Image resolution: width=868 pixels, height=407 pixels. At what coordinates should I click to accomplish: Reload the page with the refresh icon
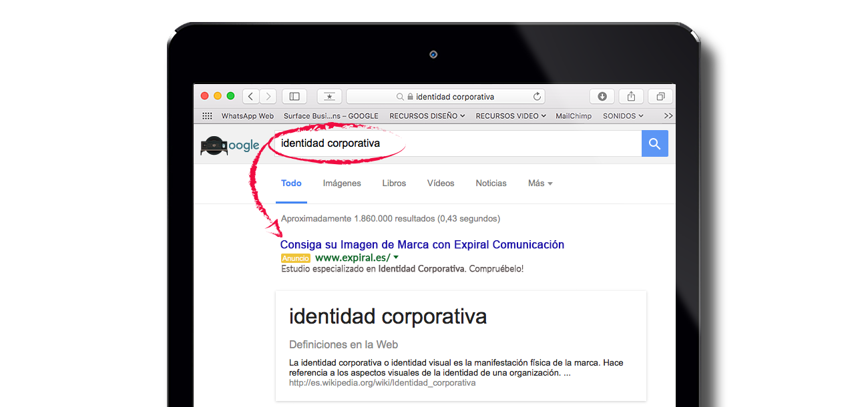(x=537, y=96)
